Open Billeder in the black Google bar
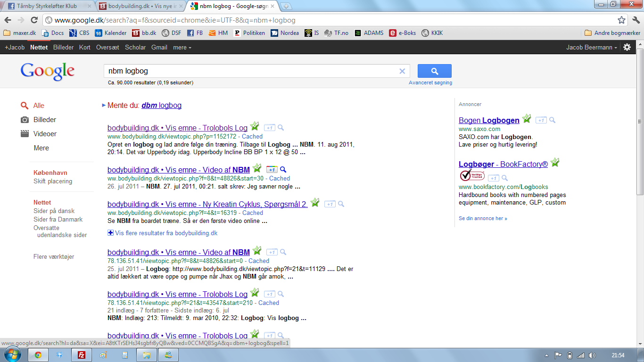Image resolution: width=644 pixels, height=362 pixels. pyautogui.click(x=64, y=48)
